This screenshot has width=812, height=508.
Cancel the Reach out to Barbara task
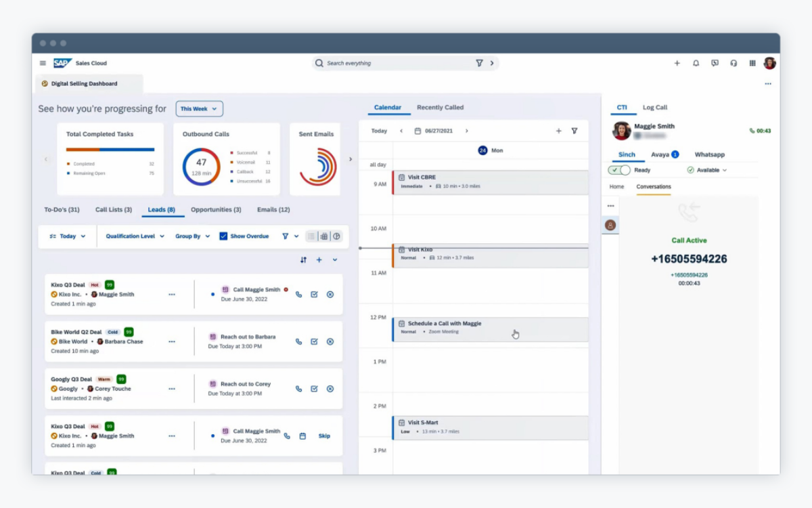[330, 342]
